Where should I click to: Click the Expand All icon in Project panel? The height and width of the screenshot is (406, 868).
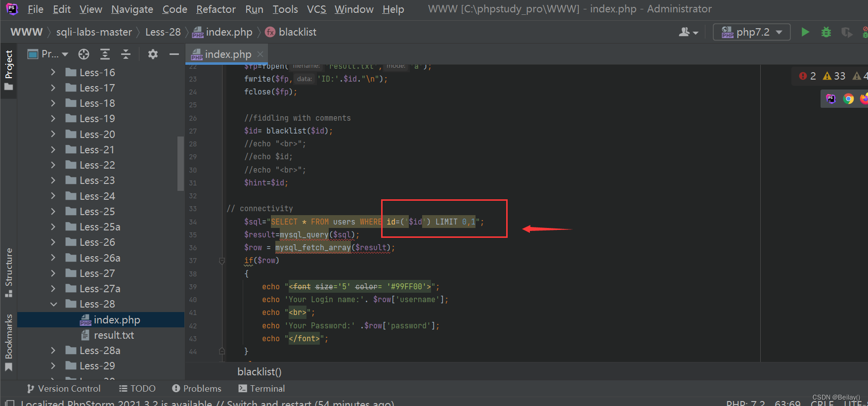105,54
